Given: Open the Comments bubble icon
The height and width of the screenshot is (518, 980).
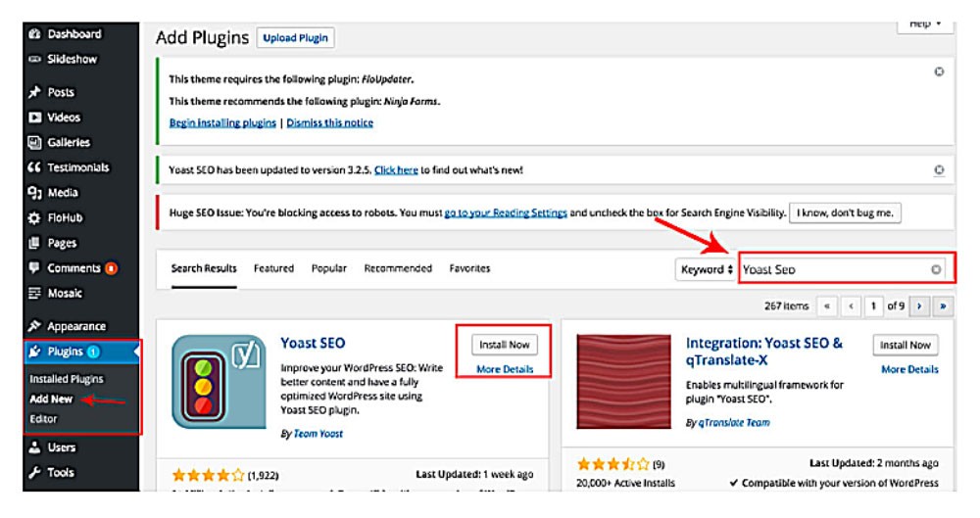Looking at the screenshot, I should (x=35, y=268).
